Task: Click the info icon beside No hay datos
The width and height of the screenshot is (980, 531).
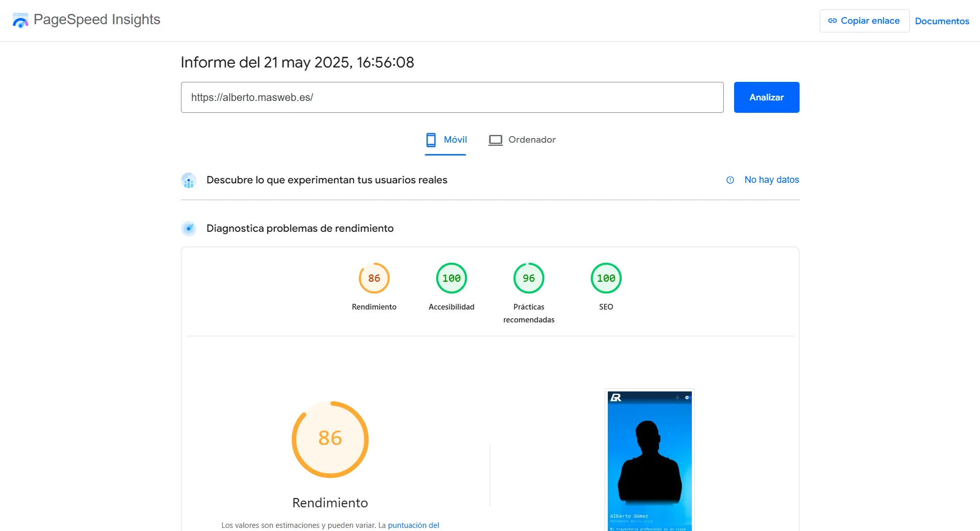Action: pos(729,180)
